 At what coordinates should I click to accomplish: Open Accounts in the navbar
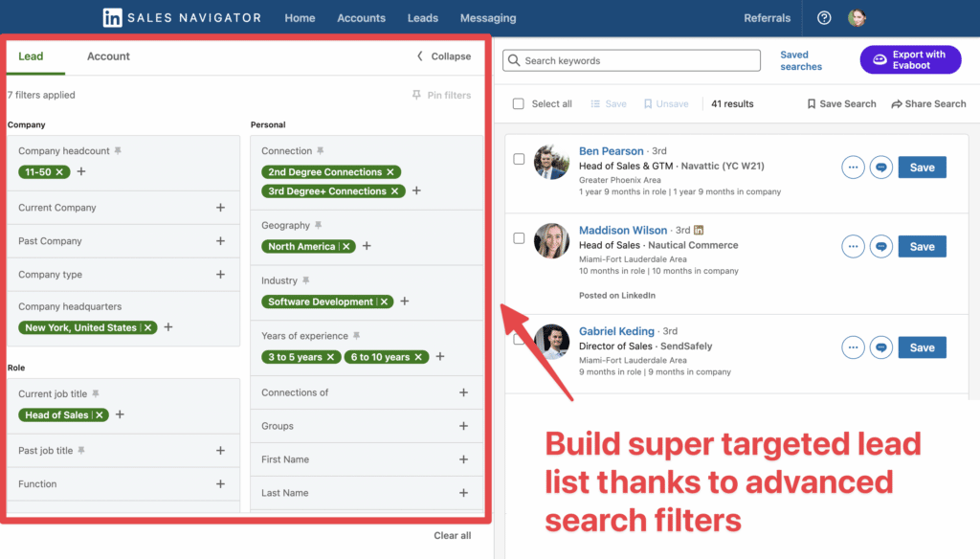(x=361, y=18)
